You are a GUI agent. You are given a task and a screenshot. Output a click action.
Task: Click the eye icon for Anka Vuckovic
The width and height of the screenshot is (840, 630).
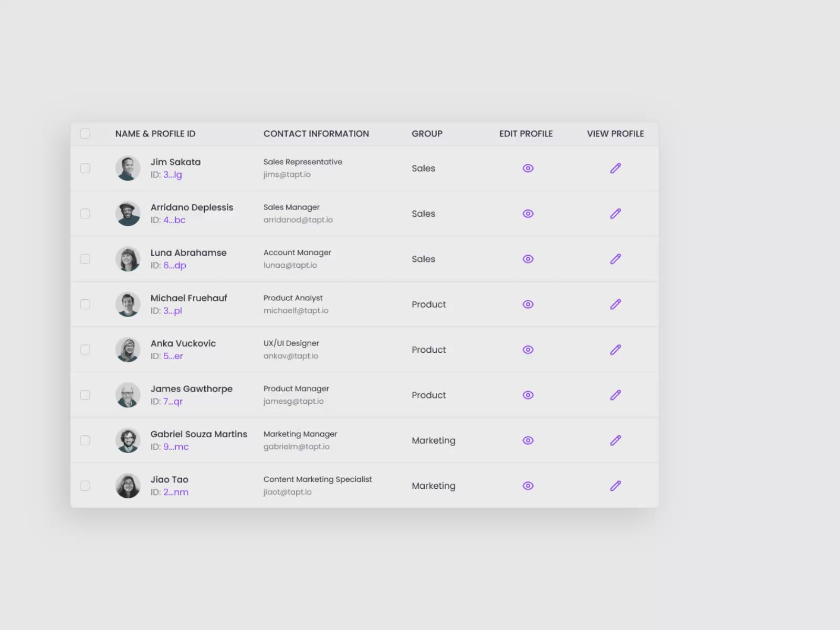pos(528,350)
